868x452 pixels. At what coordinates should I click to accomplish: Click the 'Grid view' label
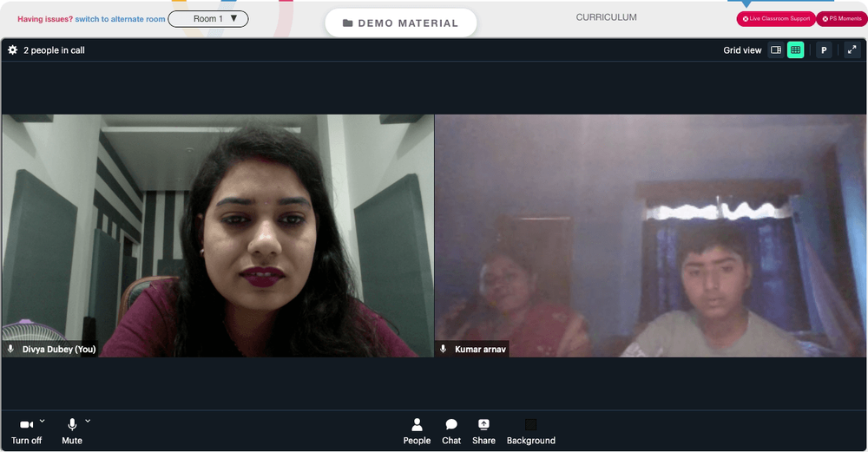point(742,50)
